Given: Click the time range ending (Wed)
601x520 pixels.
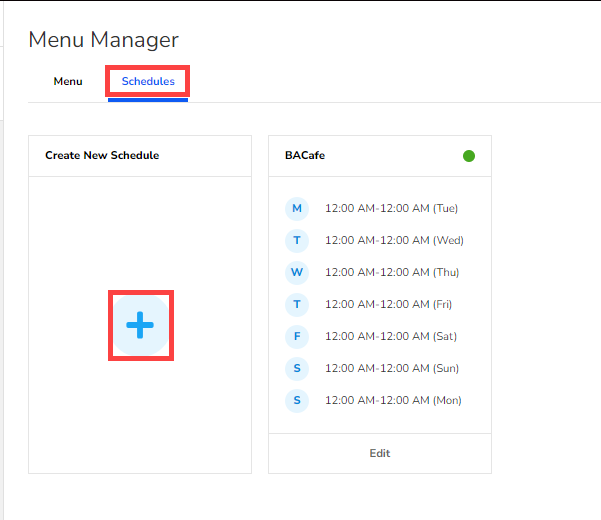Looking at the screenshot, I should (394, 241).
